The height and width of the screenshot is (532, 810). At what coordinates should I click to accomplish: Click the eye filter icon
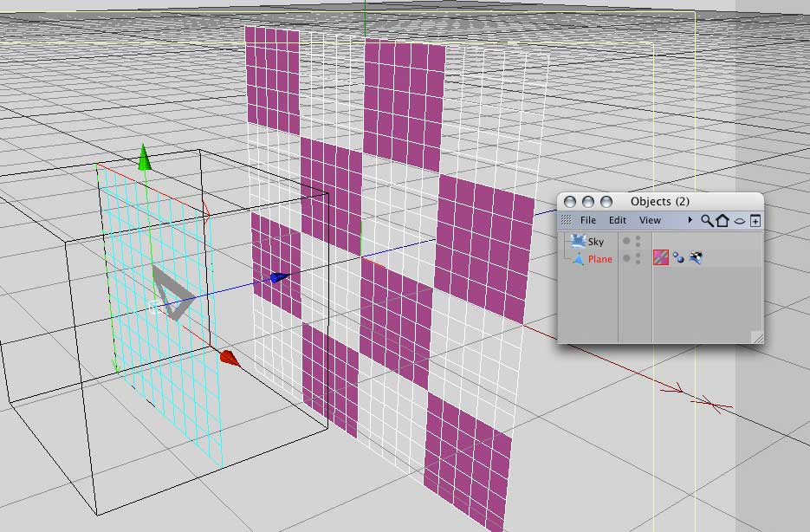[x=740, y=221]
